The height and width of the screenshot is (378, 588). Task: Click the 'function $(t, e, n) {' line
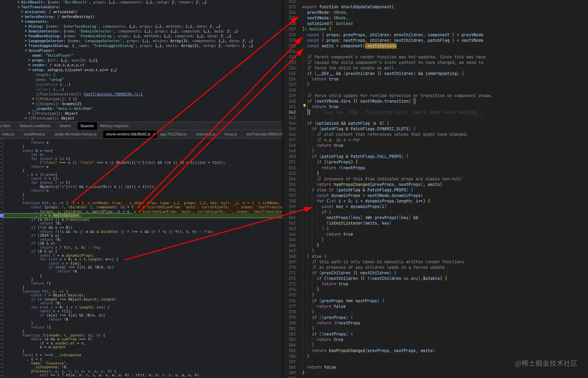(45, 203)
